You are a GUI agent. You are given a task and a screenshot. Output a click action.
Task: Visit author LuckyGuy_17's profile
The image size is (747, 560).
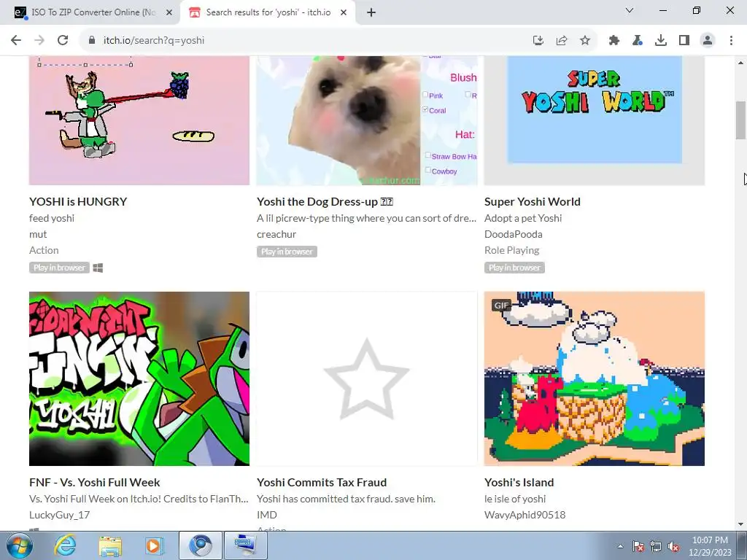[x=59, y=515]
